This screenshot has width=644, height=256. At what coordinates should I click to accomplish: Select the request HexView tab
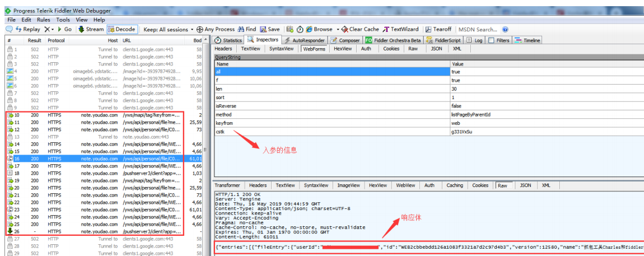(343, 49)
